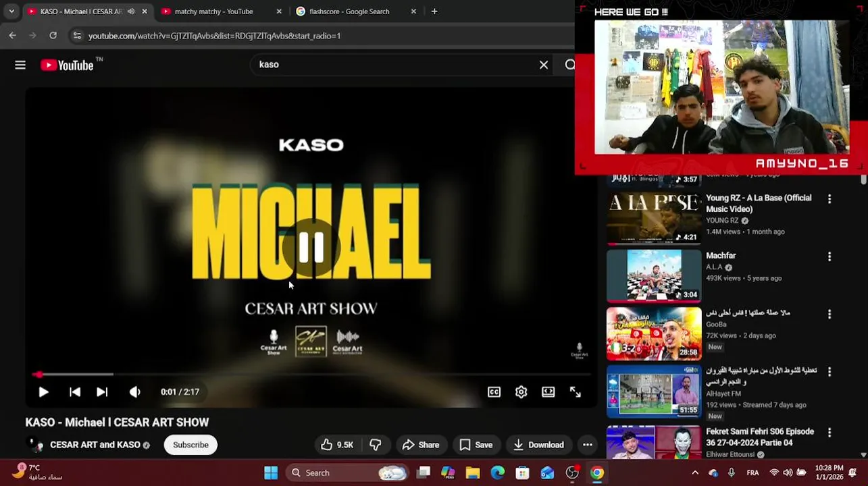Viewport: 868px width, 486px height.
Task: Click the Windows taskbar Search box
Action: 347,473
